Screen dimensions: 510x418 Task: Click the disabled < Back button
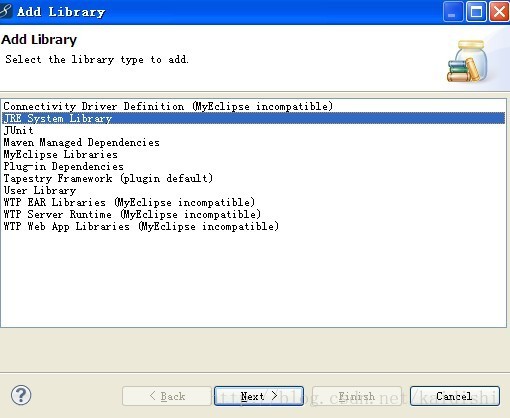[167, 396]
